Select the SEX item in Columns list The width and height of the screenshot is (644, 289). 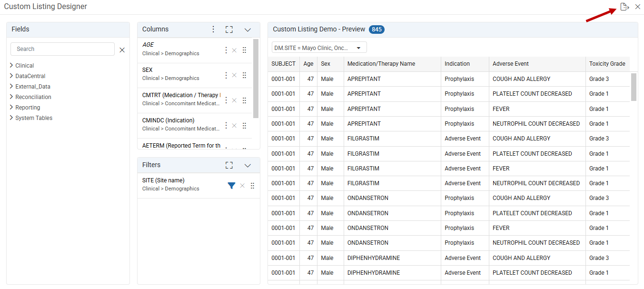pos(195,75)
